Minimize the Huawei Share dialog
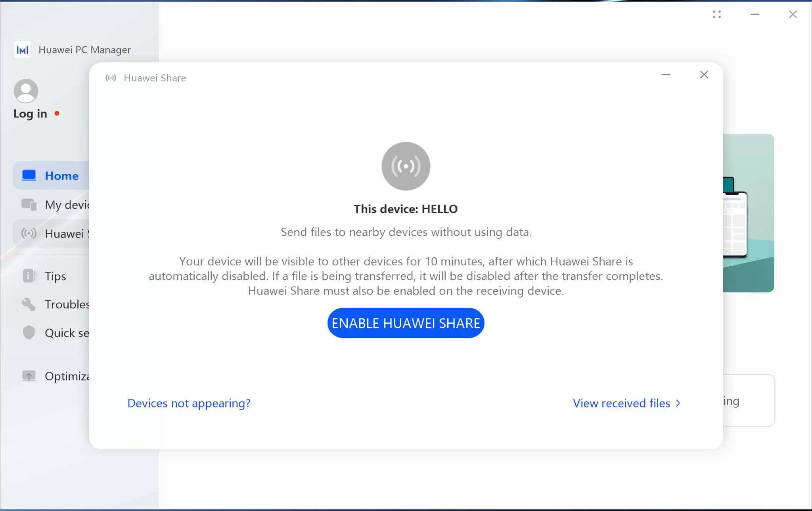Image resolution: width=812 pixels, height=511 pixels. pyautogui.click(x=666, y=75)
